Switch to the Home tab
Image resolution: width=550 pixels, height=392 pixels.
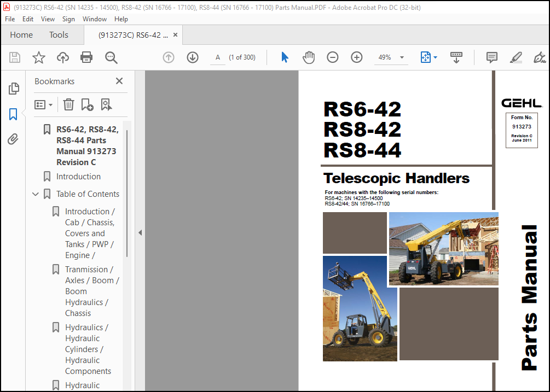point(21,34)
